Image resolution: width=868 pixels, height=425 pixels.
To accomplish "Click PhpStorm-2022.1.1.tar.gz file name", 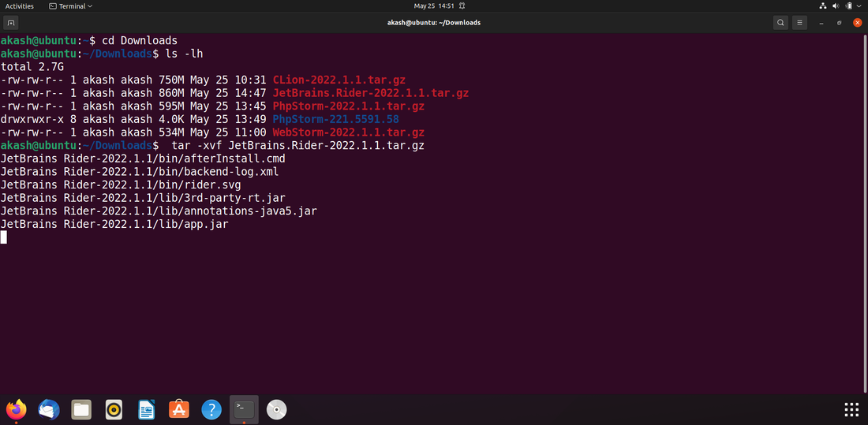I will pos(348,106).
